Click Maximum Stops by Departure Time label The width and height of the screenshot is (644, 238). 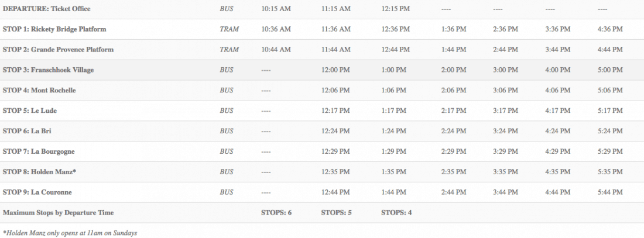pos(58,212)
